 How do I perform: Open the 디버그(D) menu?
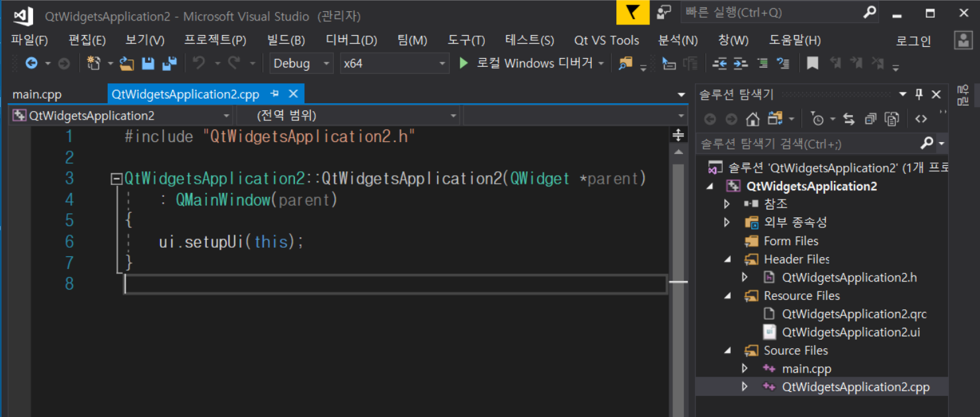(351, 40)
